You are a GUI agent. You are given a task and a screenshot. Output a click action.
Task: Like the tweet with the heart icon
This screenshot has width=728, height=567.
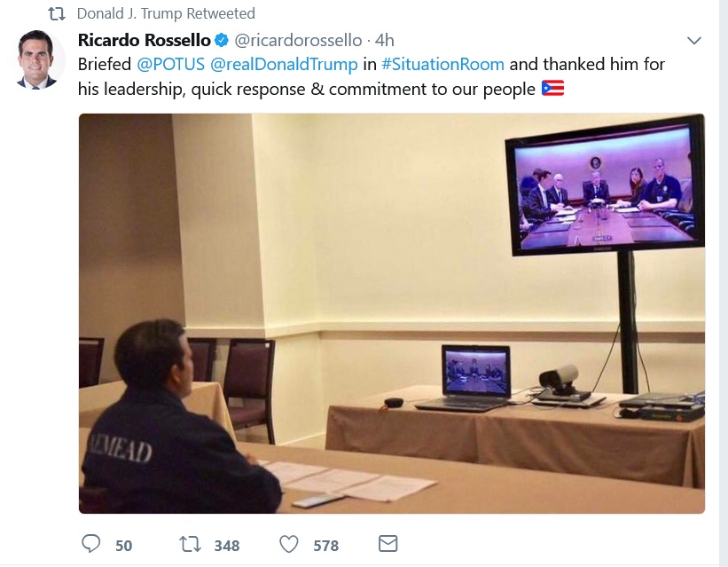tap(289, 544)
